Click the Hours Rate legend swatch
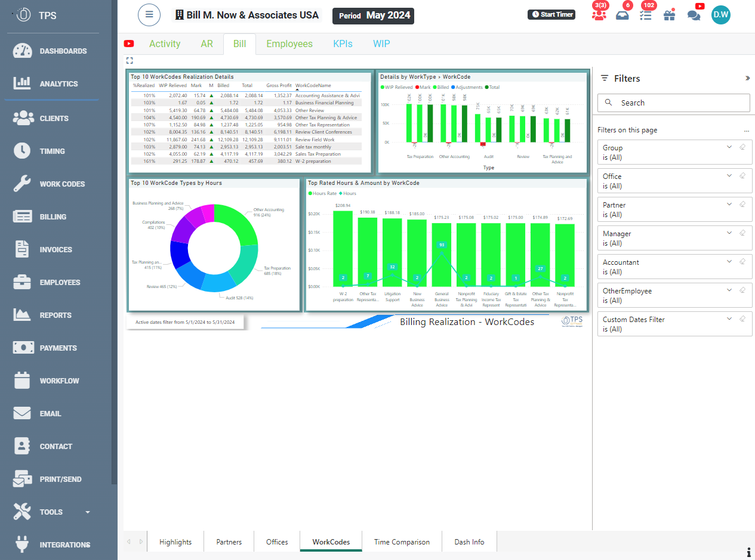Viewport: 755px width, 560px height. (310, 193)
